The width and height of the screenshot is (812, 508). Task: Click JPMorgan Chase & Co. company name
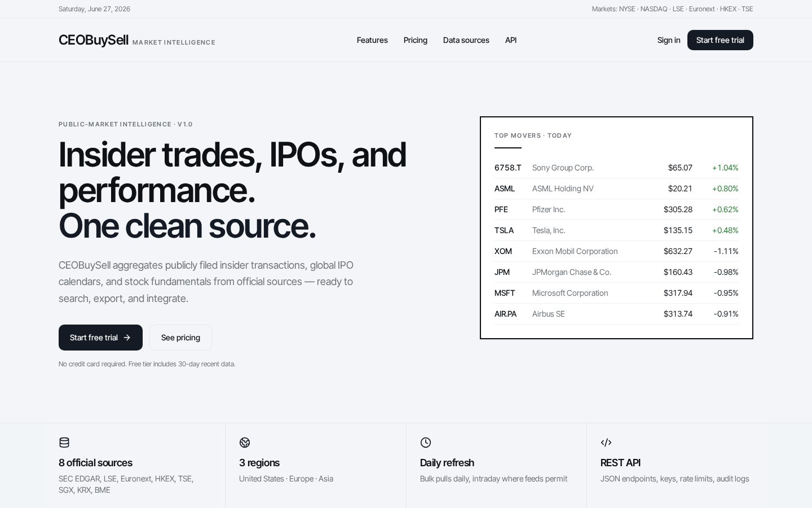pyautogui.click(x=572, y=272)
